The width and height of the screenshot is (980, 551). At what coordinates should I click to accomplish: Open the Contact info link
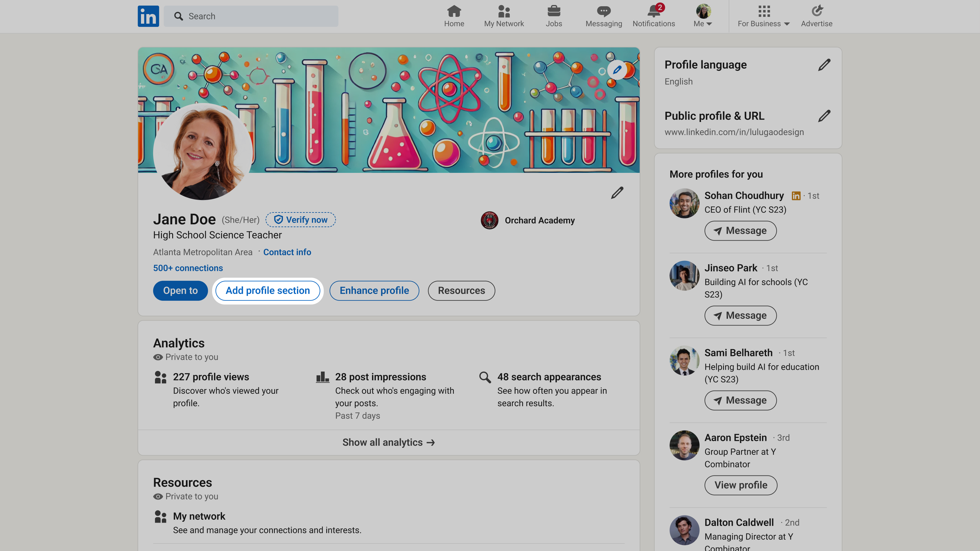pos(287,252)
